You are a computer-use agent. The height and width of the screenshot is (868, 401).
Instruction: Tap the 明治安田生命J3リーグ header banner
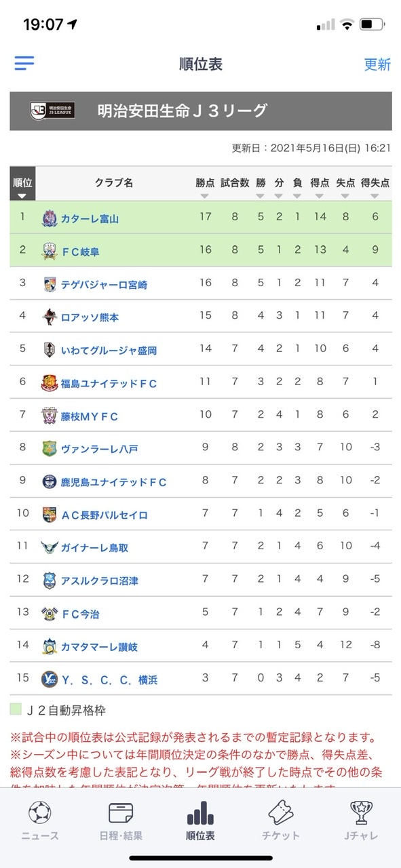200,110
